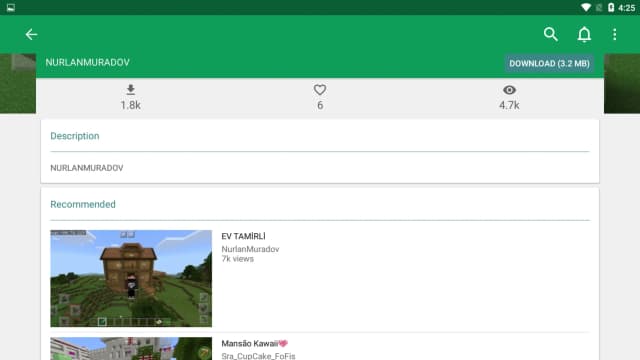This screenshot has height=360, width=640.
Task: Open the three-dot overflow menu
Action: pyautogui.click(x=615, y=34)
